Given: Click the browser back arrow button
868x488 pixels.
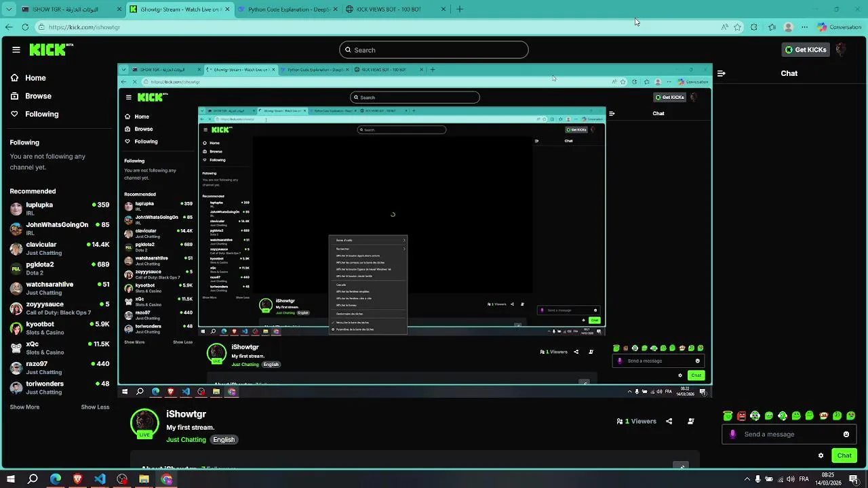Looking at the screenshot, I should [x=9, y=27].
